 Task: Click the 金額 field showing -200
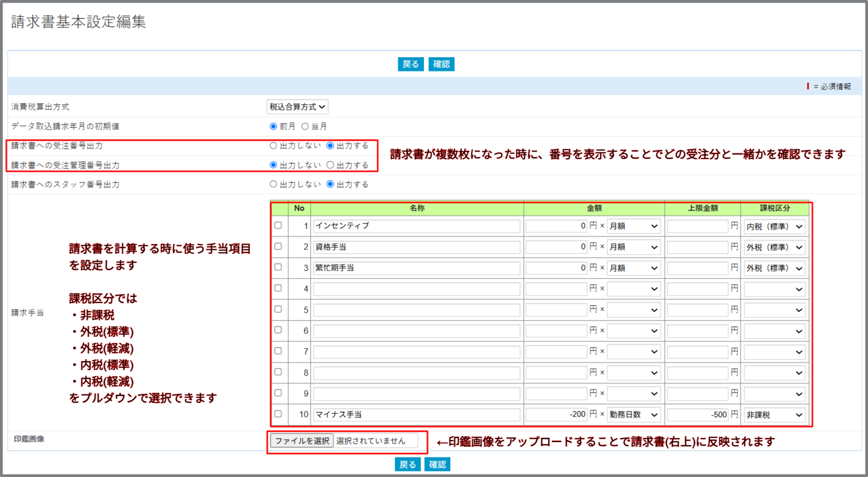click(x=557, y=415)
